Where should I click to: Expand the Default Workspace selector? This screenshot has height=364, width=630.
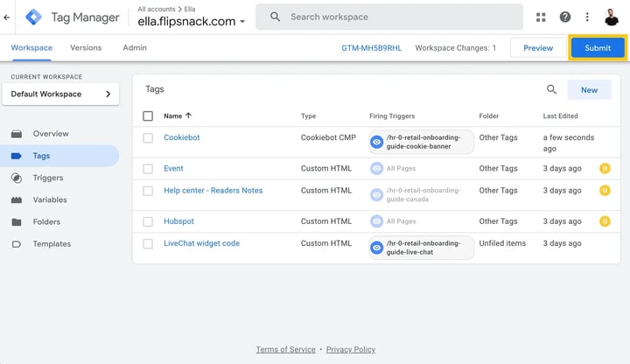coord(60,94)
